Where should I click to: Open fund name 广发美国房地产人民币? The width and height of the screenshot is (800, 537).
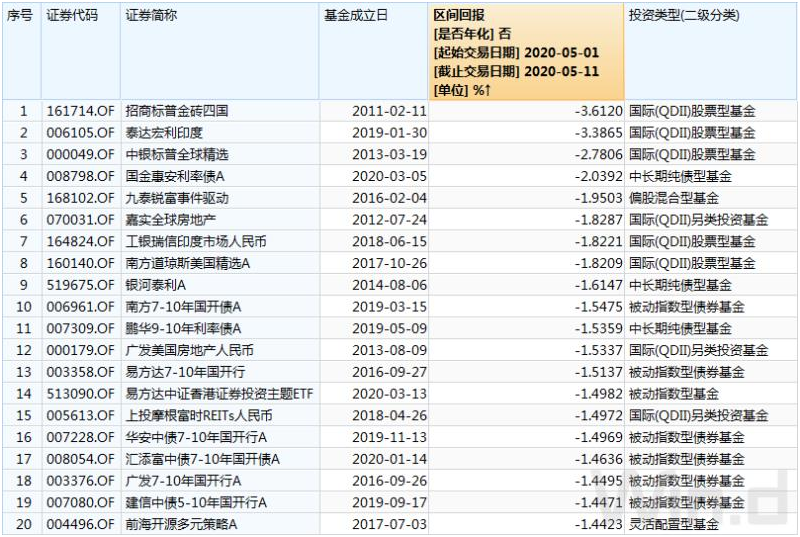point(190,350)
